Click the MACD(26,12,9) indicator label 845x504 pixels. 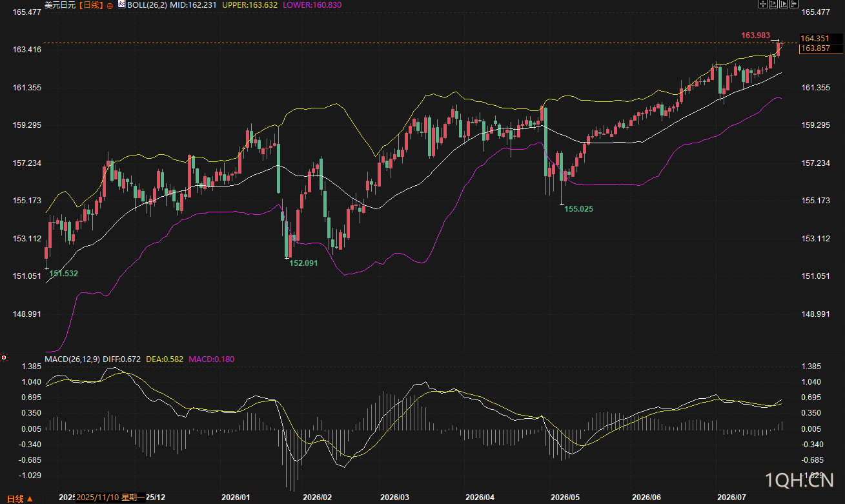[x=72, y=359]
